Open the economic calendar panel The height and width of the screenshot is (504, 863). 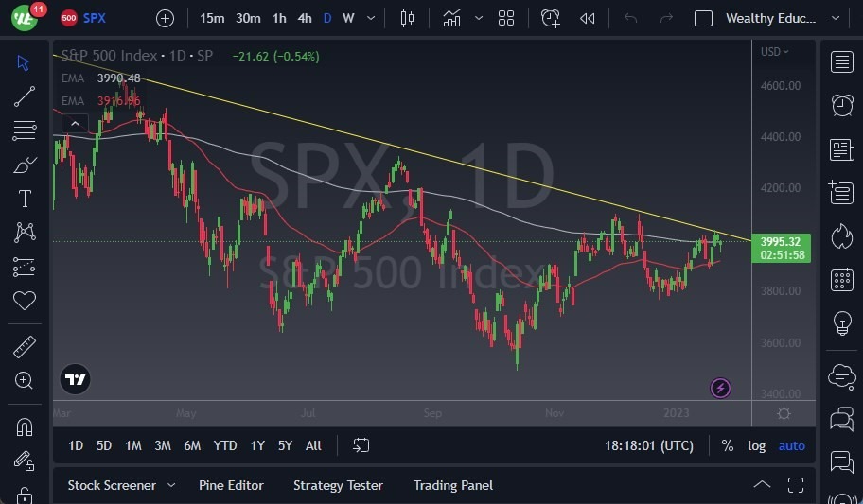842,280
